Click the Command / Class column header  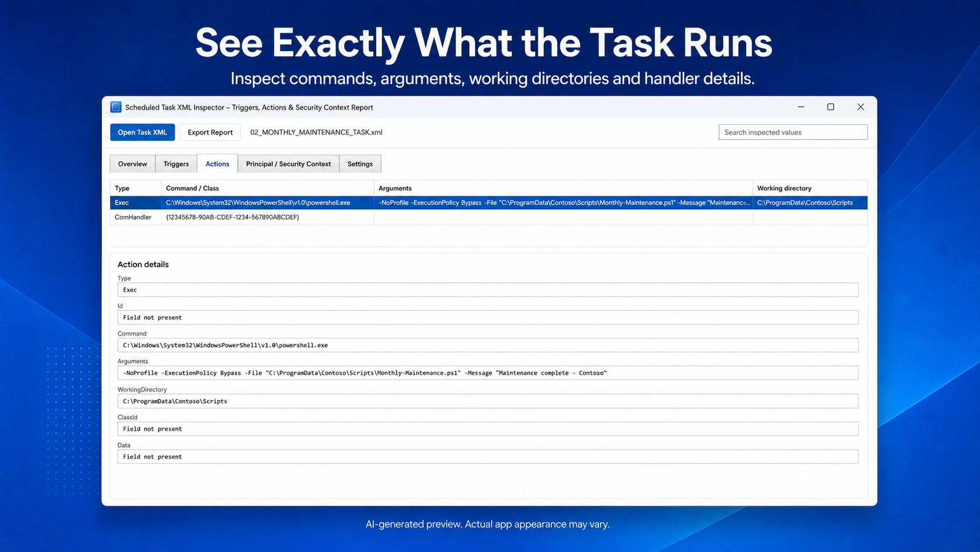click(267, 188)
